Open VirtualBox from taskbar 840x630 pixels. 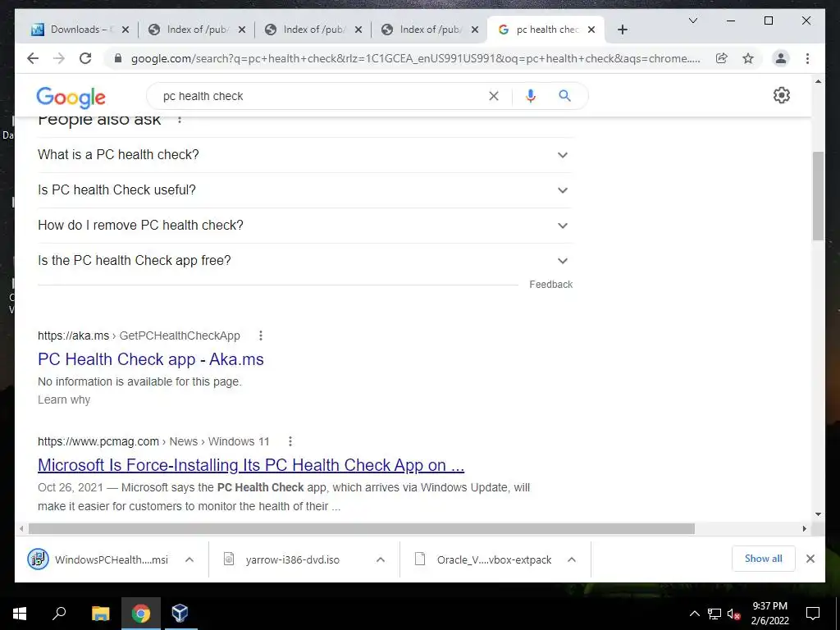[x=180, y=614]
